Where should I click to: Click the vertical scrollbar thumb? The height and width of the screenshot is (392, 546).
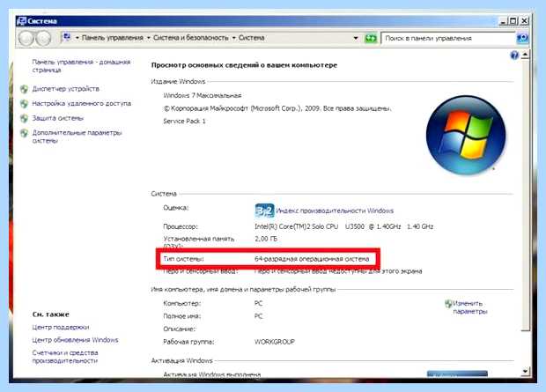(x=526, y=196)
